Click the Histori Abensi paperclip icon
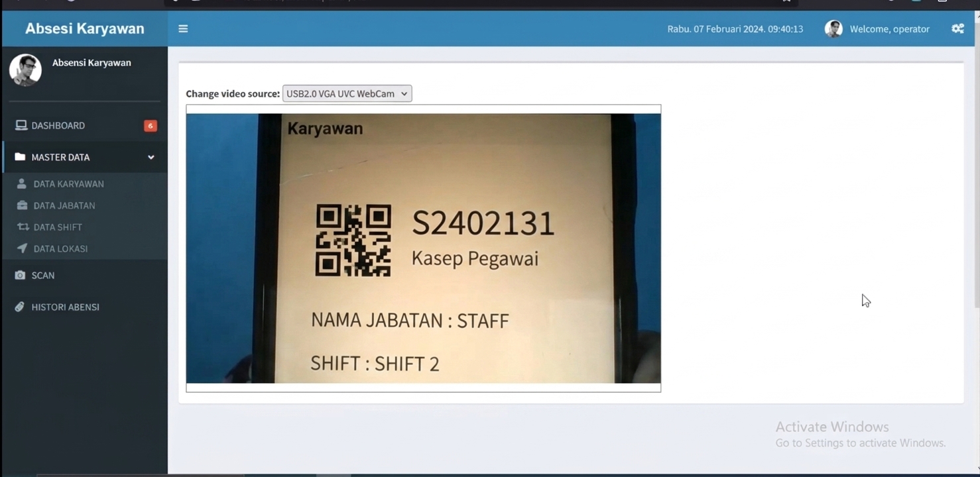The width and height of the screenshot is (980, 477). [20, 307]
